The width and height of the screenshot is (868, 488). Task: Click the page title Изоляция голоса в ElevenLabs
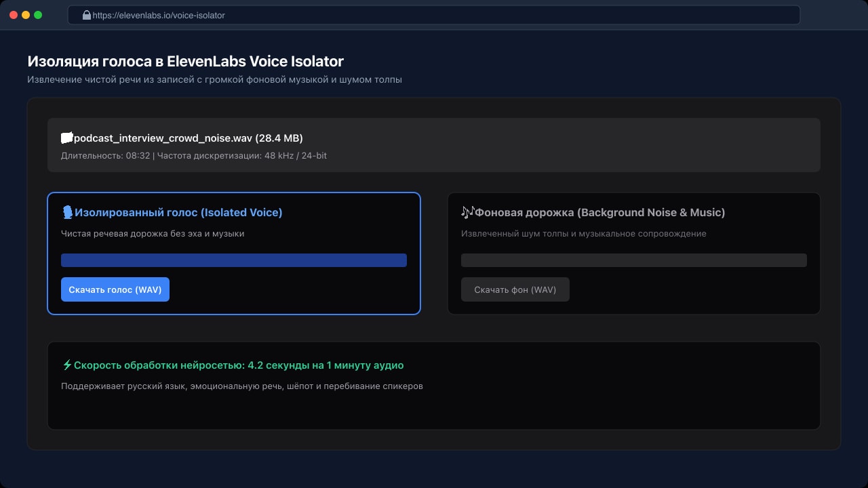coord(186,61)
